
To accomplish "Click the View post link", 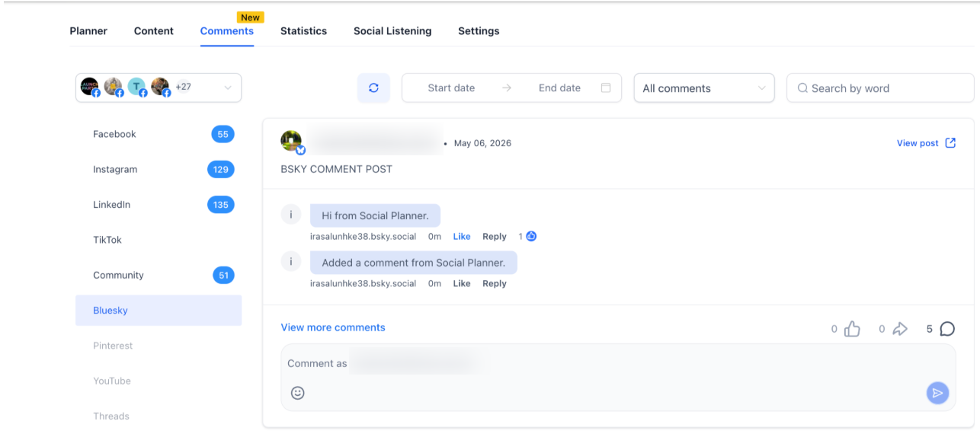I will tap(918, 143).
